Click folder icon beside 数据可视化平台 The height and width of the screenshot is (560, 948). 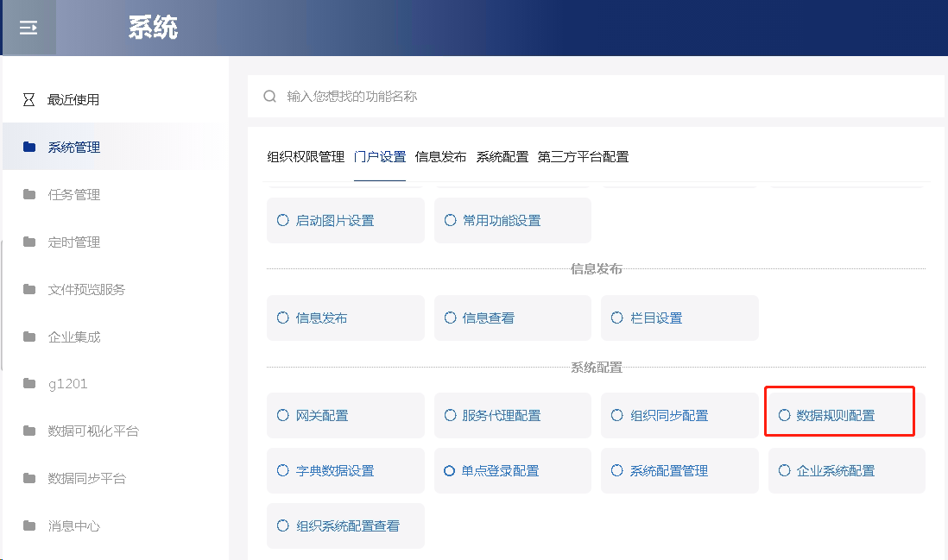coord(29,431)
